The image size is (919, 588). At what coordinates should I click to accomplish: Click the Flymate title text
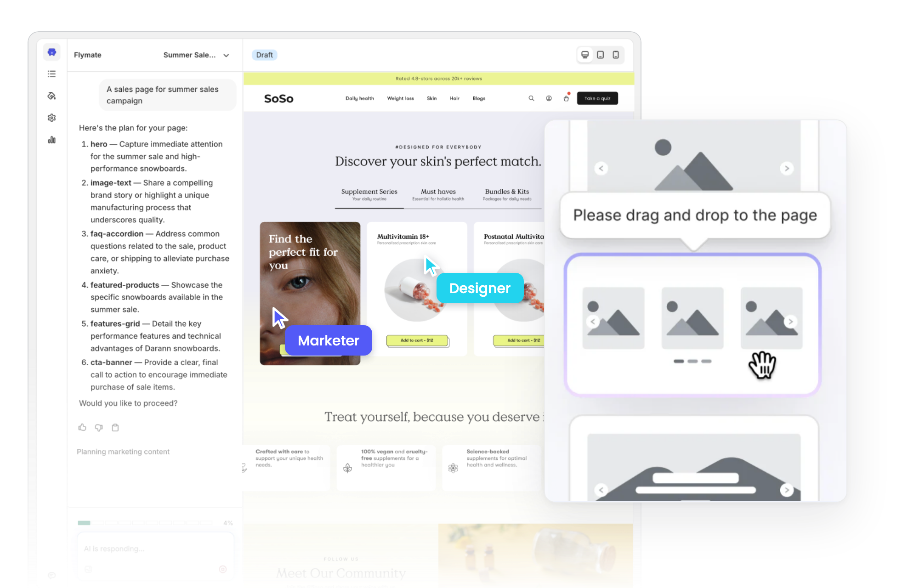(87, 55)
